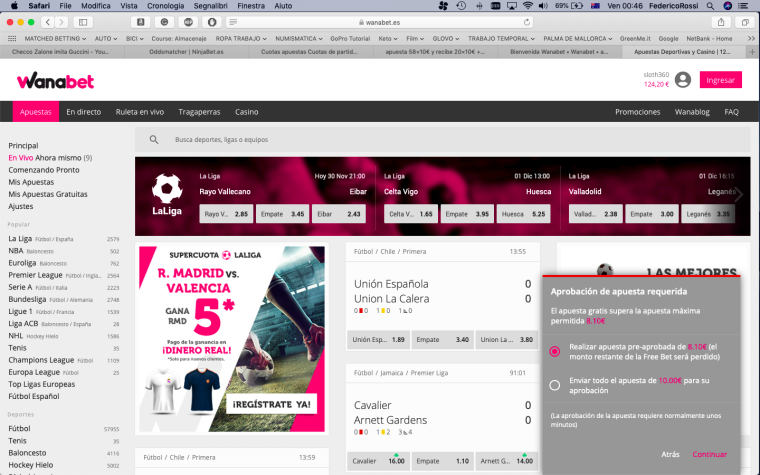The height and width of the screenshot is (475, 760).
Task: Open the En directo navigation tab
Action: pos(83,111)
